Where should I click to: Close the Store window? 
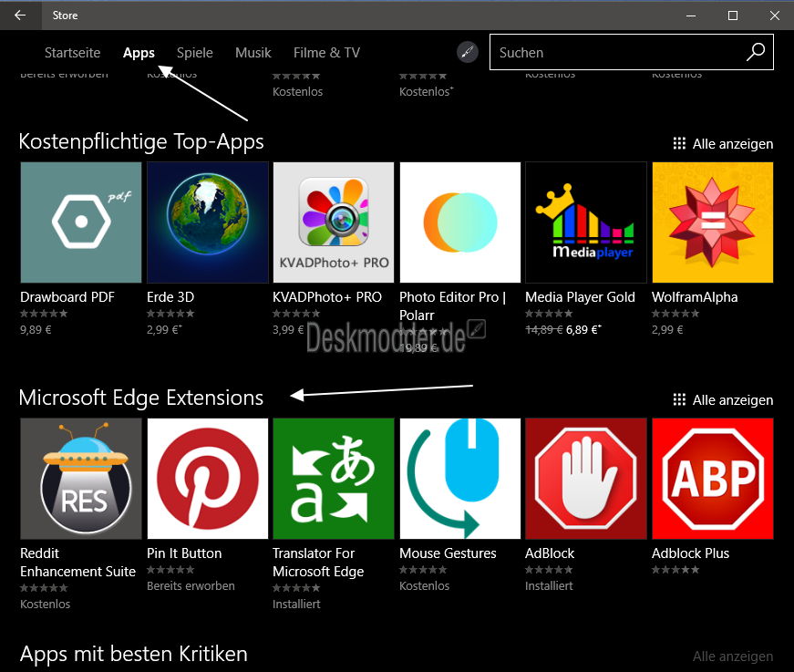(775, 16)
